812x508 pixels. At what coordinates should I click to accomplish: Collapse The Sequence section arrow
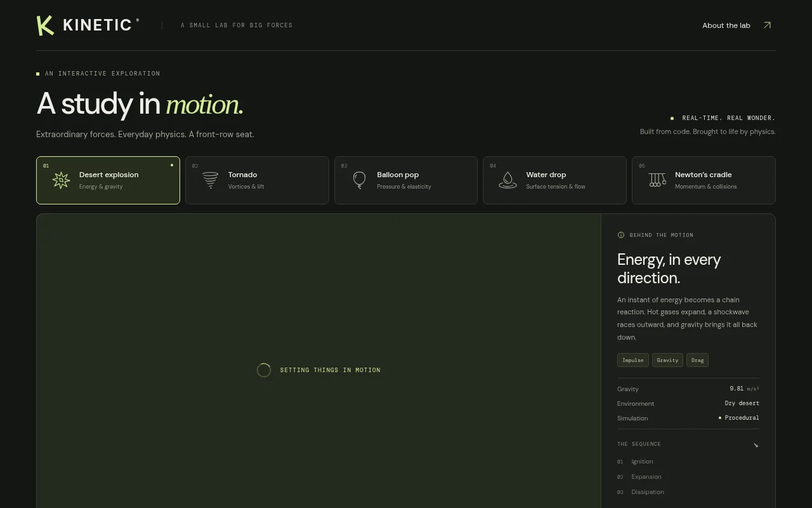(756, 444)
